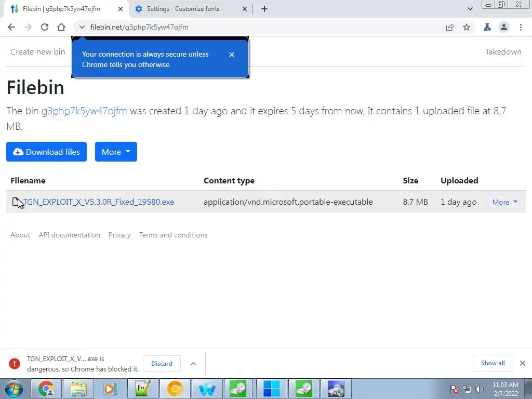This screenshot has height=399, width=532.
Task: Click the Action Center flag tray icon
Action: (455, 389)
